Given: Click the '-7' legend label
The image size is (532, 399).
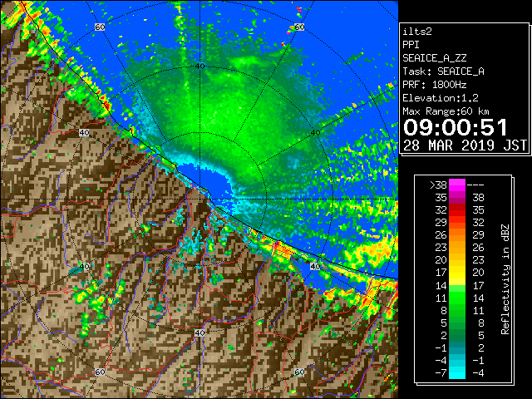Looking at the screenshot, I should pos(441,372).
